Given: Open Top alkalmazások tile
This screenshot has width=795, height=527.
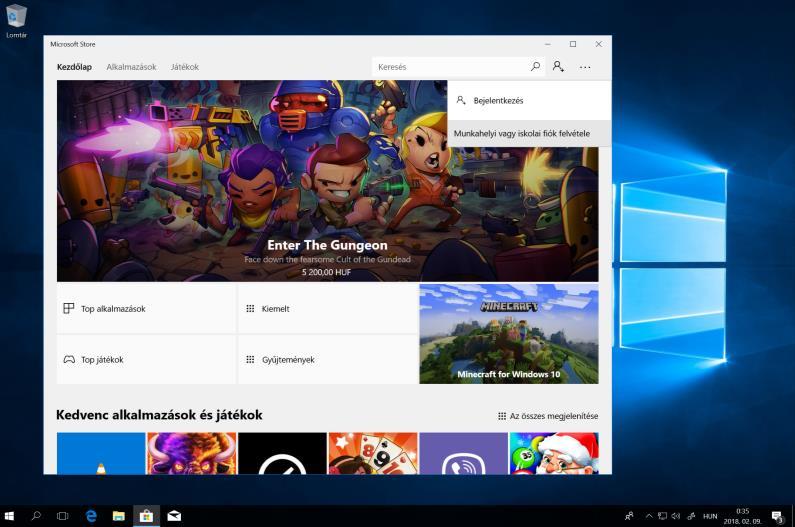Looking at the screenshot, I should tap(146, 308).
